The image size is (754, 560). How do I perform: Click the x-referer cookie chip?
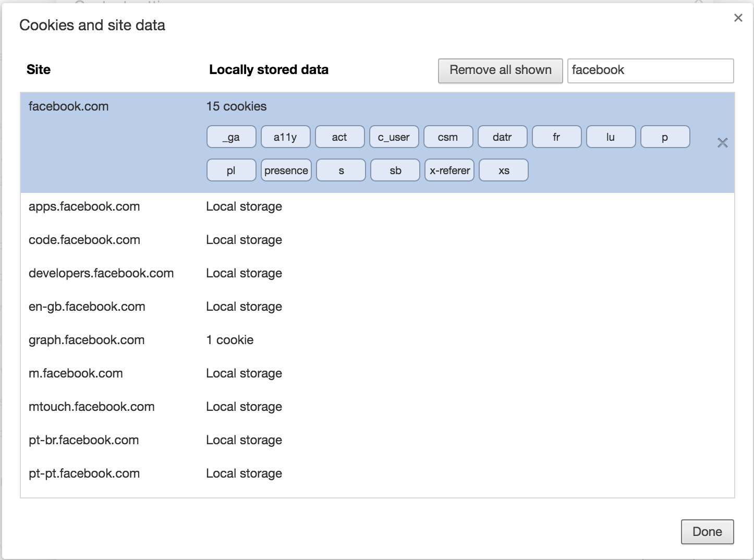pyautogui.click(x=449, y=171)
